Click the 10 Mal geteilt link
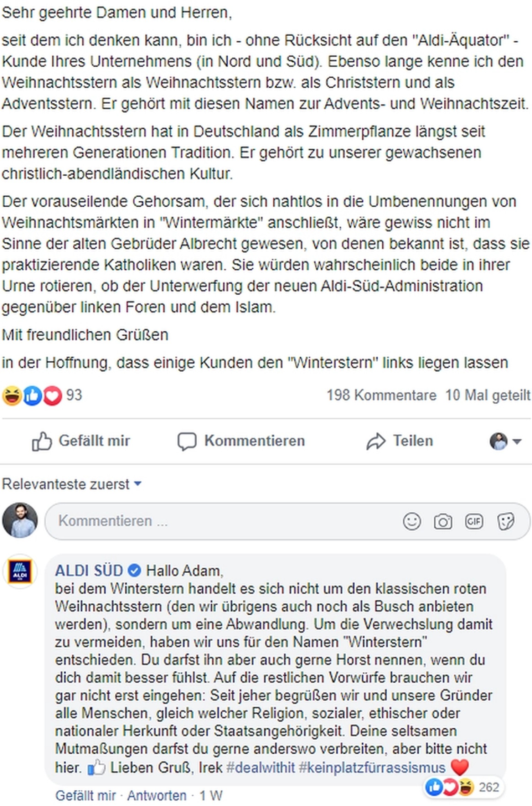532x806 pixels. (488, 395)
